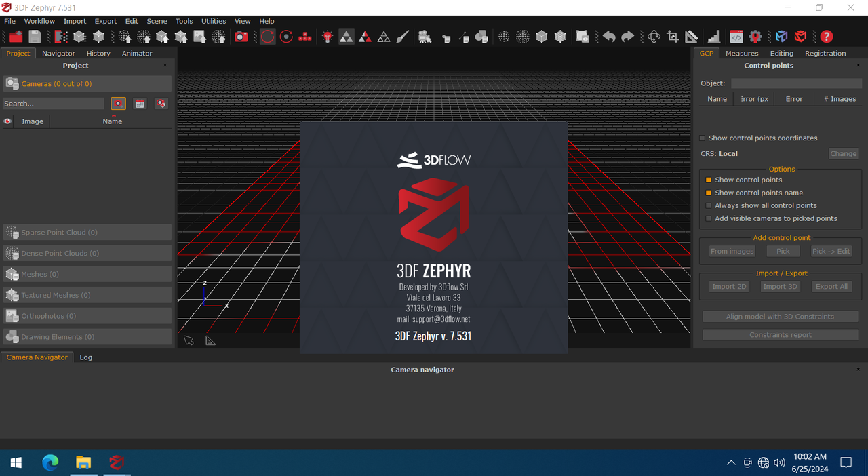Click the staircase bars toolbar icon

714,37
